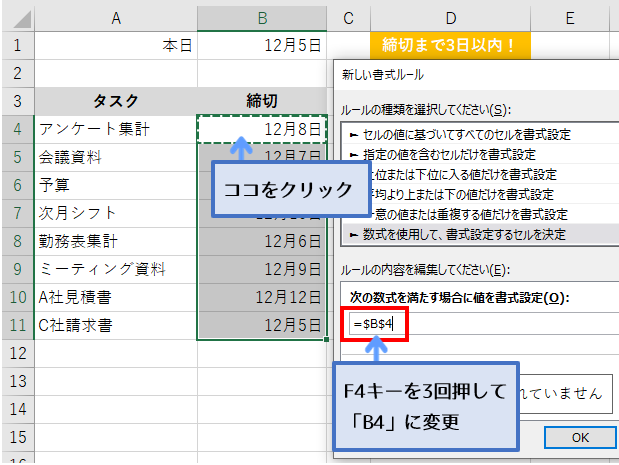Select row 11 header

tap(18, 325)
